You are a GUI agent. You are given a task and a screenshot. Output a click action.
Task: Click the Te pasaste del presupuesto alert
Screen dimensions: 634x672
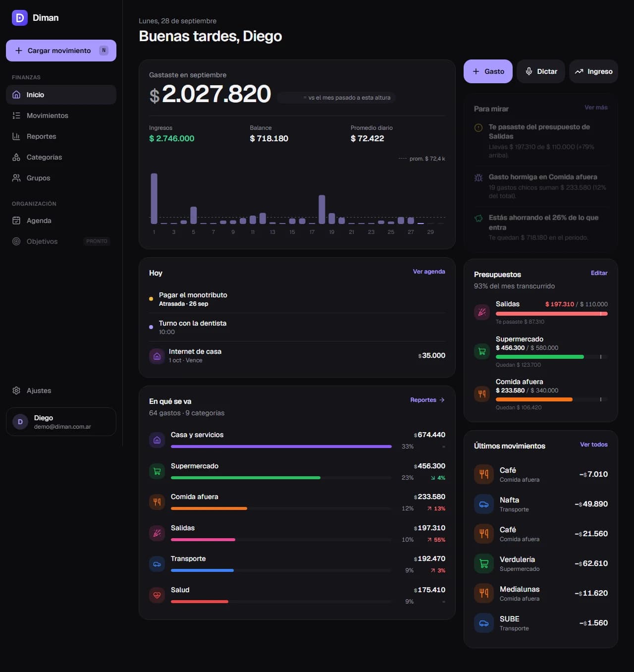pyautogui.click(x=541, y=141)
